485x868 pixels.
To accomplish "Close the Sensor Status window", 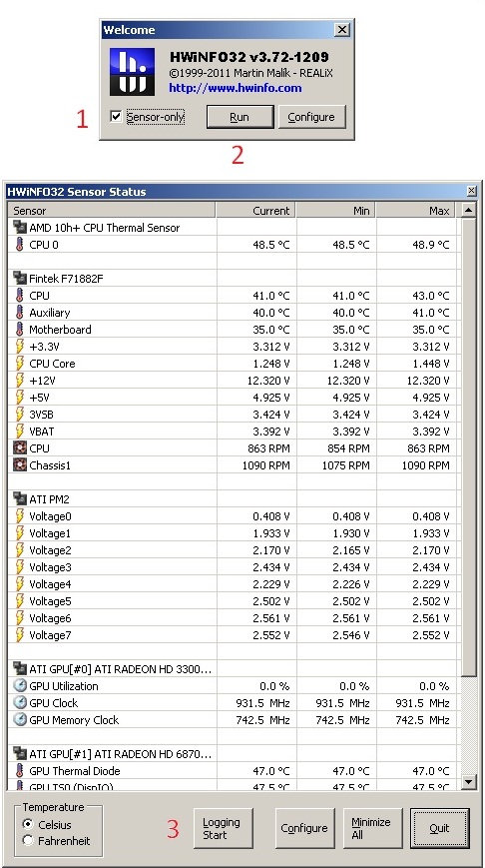I will (x=472, y=192).
